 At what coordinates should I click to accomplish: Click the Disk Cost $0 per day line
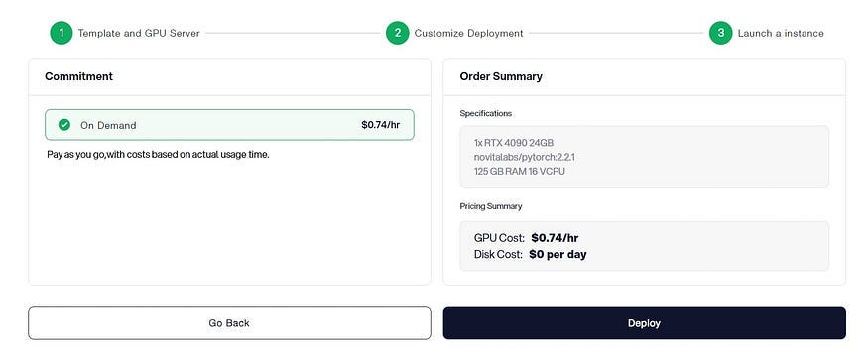tap(531, 255)
